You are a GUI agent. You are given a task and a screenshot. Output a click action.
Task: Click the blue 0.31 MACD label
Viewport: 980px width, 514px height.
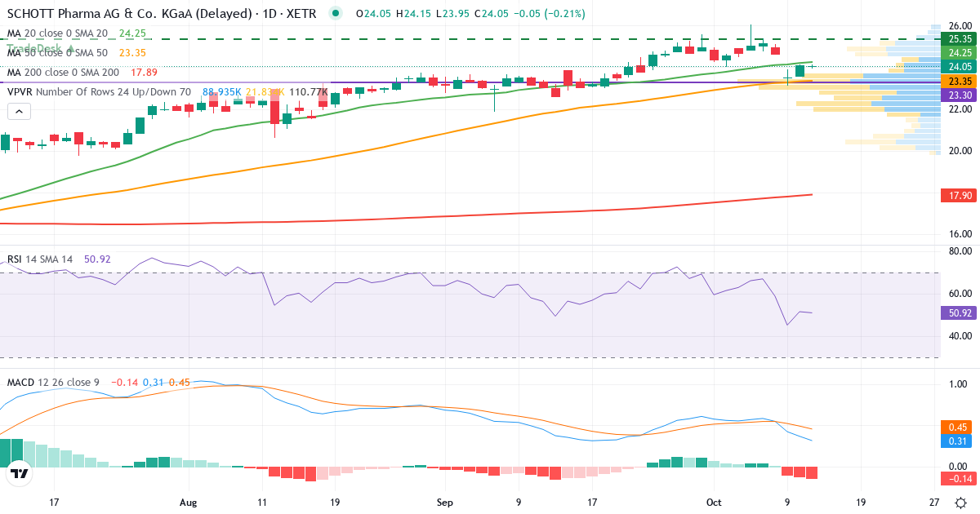point(957,441)
